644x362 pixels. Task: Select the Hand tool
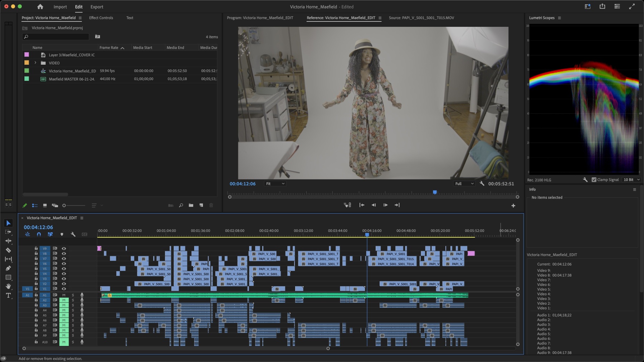[x=8, y=286]
